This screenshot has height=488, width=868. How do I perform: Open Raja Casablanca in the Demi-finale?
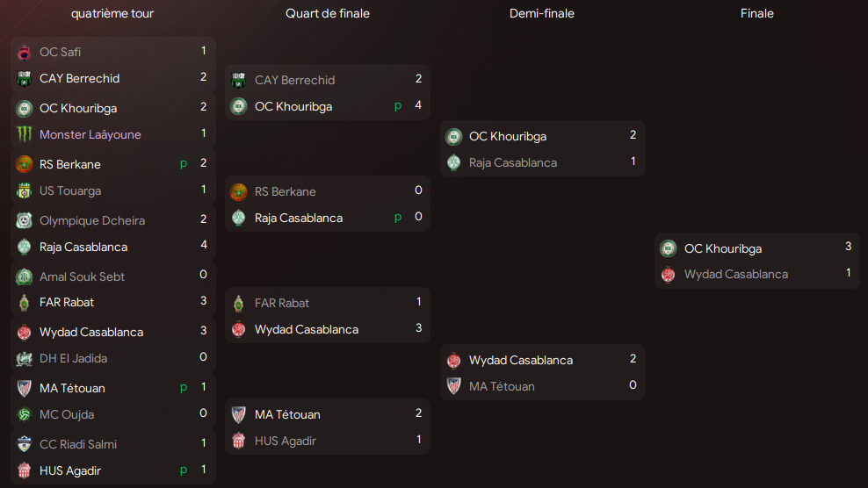tap(512, 162)
